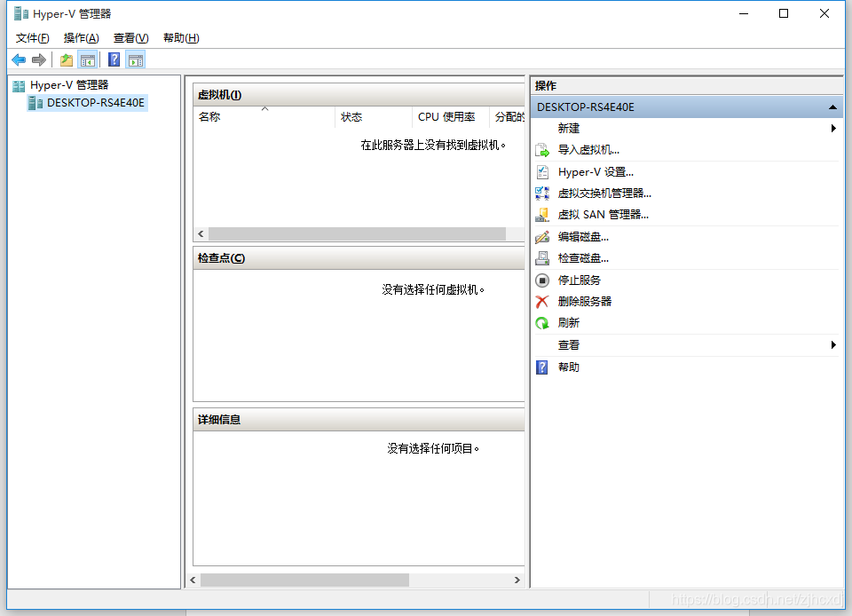
Task: Open 虚拟 SAN 管理器... action
Action: coord(603,215)
